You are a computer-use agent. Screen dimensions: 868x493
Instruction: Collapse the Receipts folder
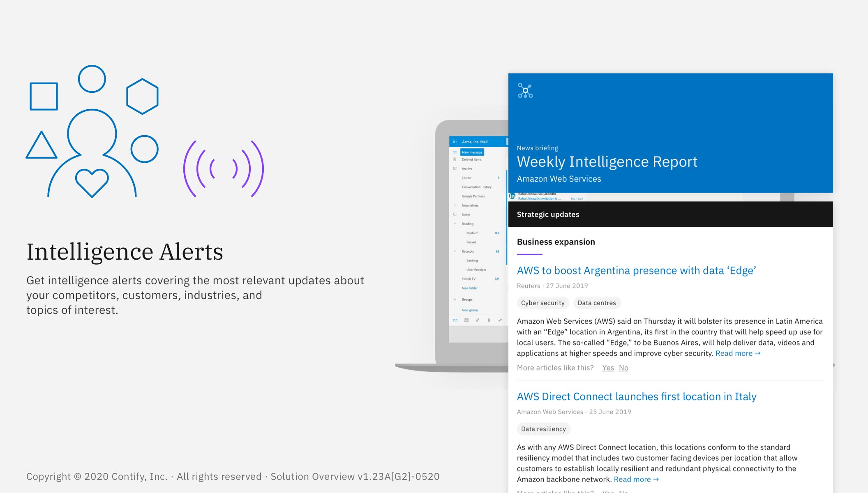point(455,251)
